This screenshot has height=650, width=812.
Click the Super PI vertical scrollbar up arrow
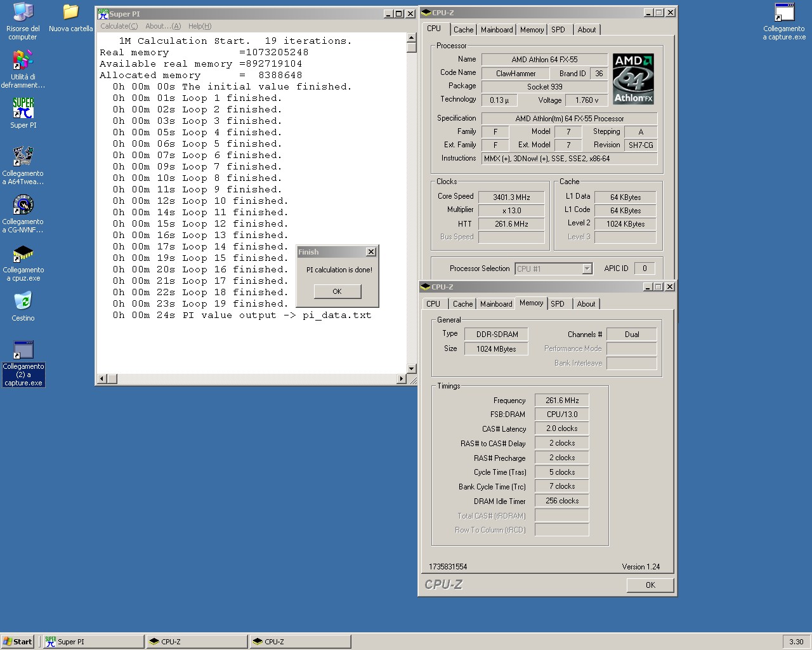coord(411,37)
